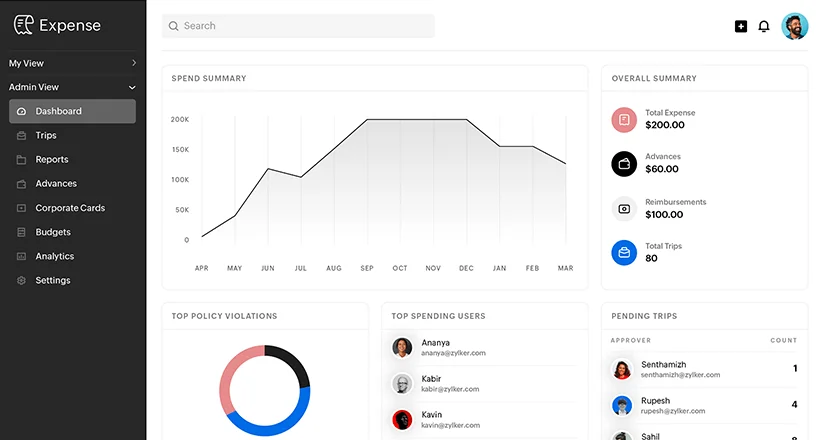Open Trips in the sidebar

46,135
